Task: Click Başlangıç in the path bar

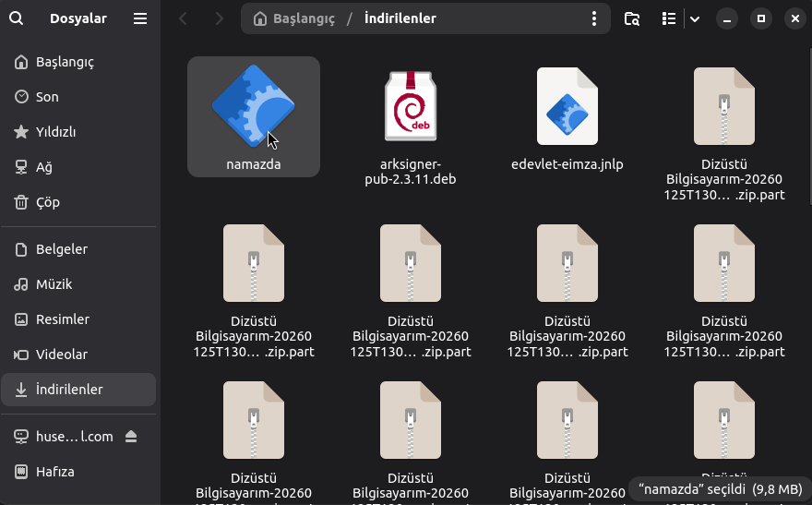Action: coord(294,18)
